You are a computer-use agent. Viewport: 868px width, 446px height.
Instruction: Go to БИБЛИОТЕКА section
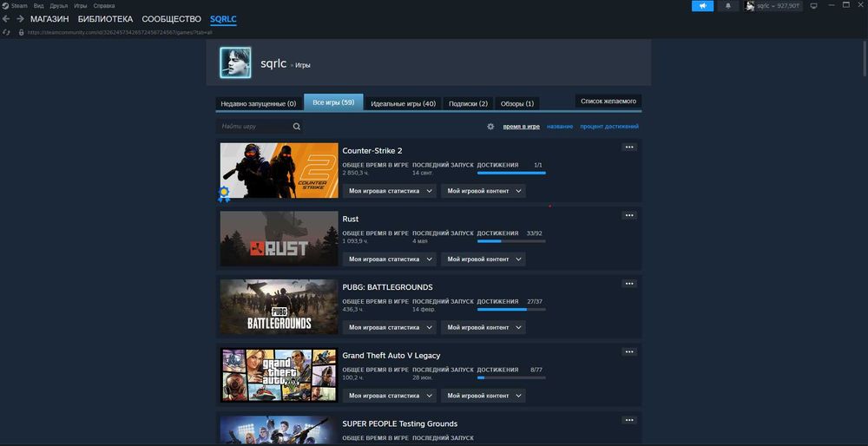click(x=105, y=19)
